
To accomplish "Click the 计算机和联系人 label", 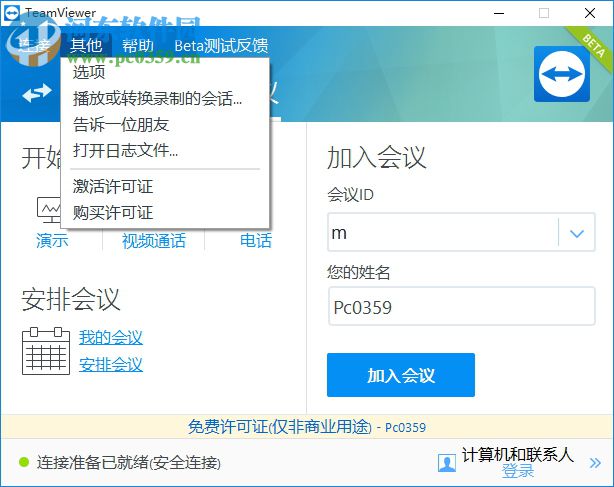I will (x=518, y=455).
